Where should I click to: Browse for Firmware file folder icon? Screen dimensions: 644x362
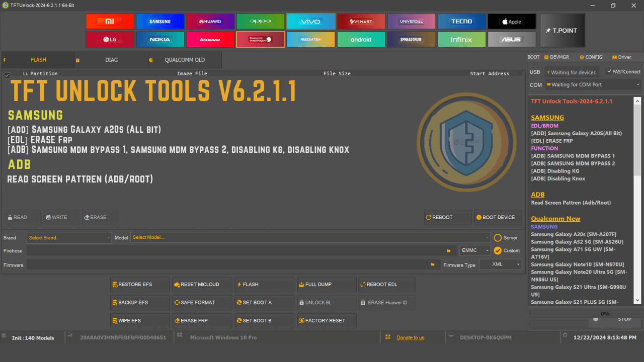[x=432, y=264]
